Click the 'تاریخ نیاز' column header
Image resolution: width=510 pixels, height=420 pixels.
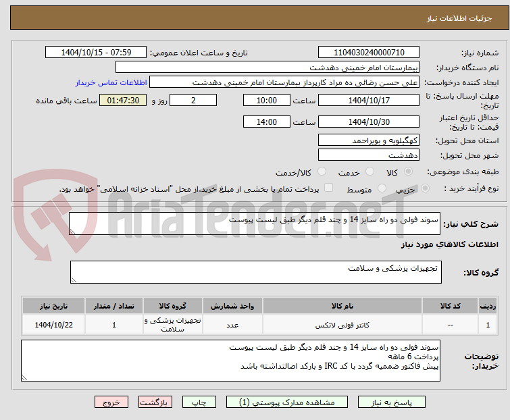click(53, 306)
